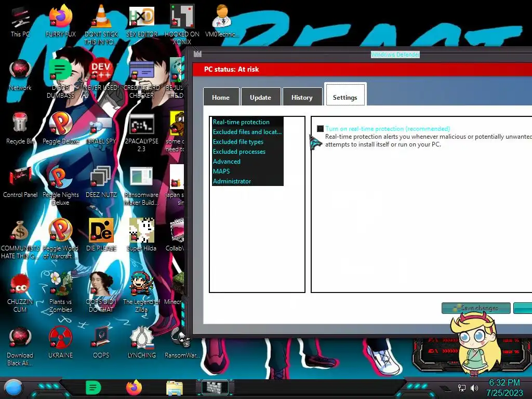Open the HOOKED ON XONIX shortcut

tap(182, 24)
